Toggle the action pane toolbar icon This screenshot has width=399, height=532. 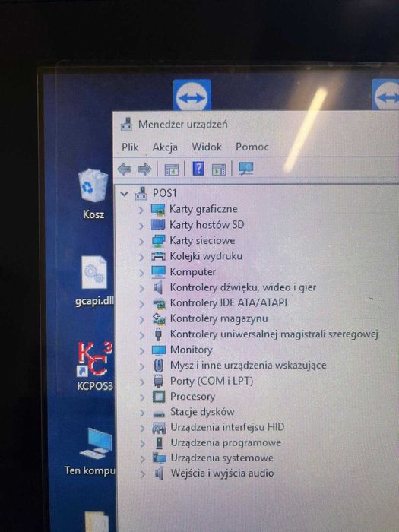(x=219, y=169)
